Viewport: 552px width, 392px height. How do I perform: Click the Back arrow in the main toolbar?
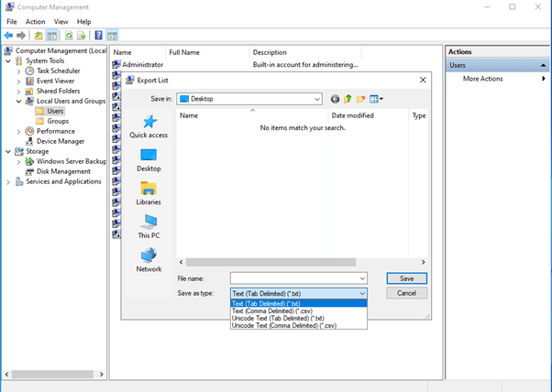(8, 35)
